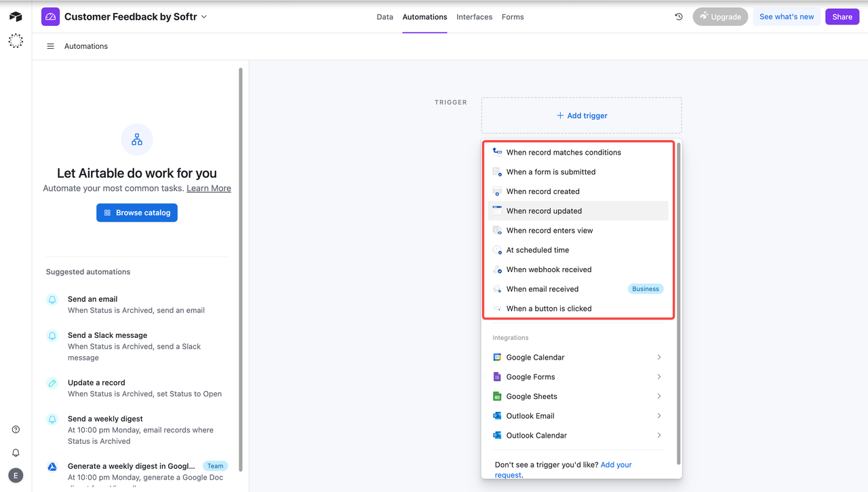Click the Add your request link

[x=616, y=464]
